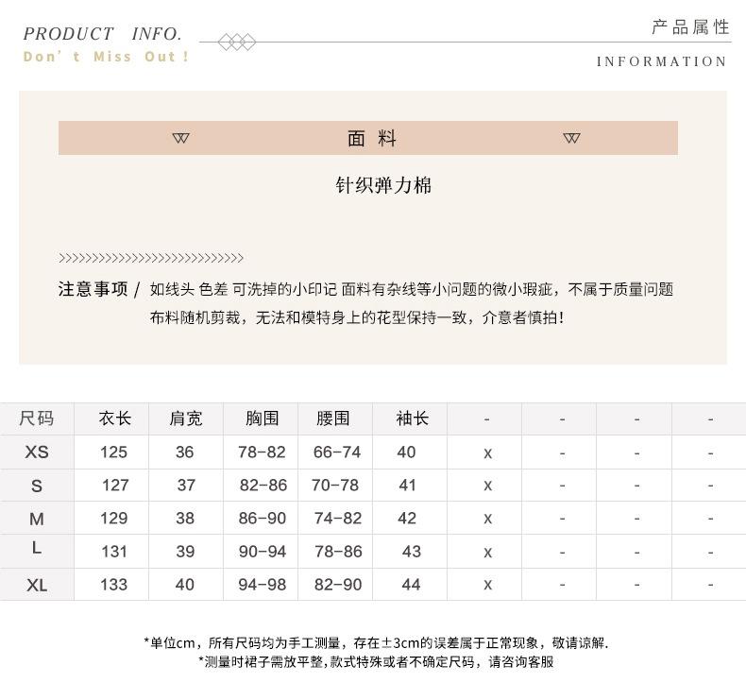Click the x mark in the M row
Viewport: 746px width, 700px height.
click(487, 519)
